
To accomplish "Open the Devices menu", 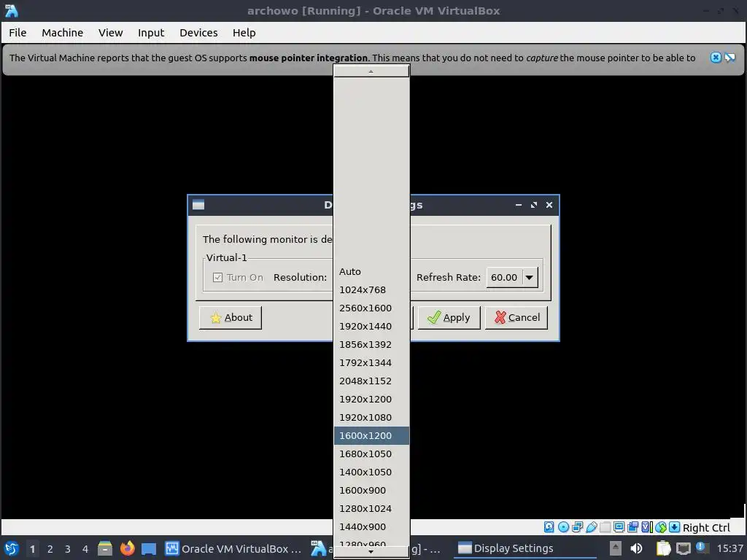I will [198, 32].
